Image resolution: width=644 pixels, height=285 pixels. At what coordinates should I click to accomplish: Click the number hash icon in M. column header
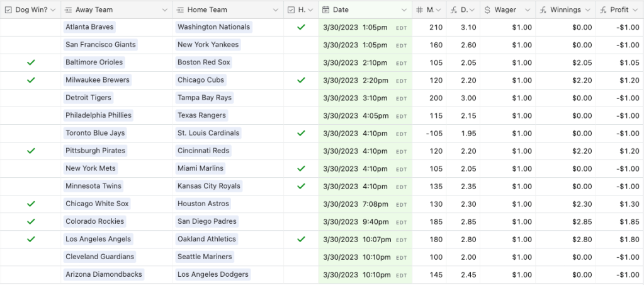point(419,10)
